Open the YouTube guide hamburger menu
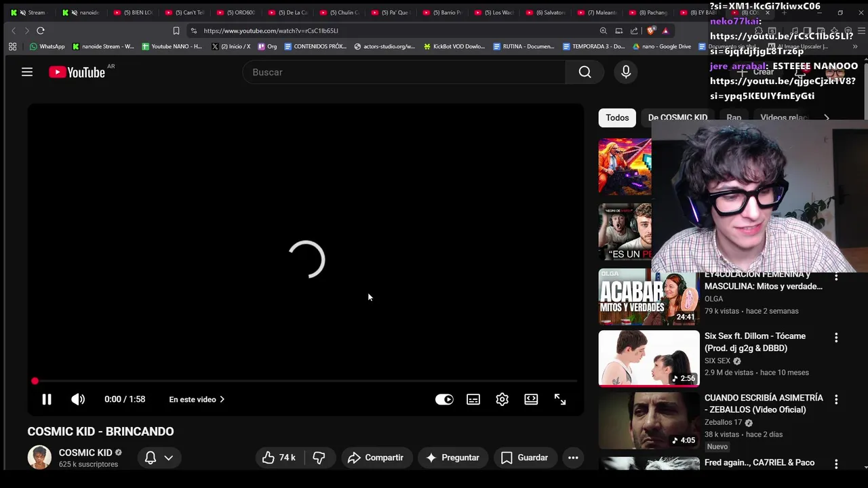The width and height of the screenshot is (868, 488). (27, 72)
